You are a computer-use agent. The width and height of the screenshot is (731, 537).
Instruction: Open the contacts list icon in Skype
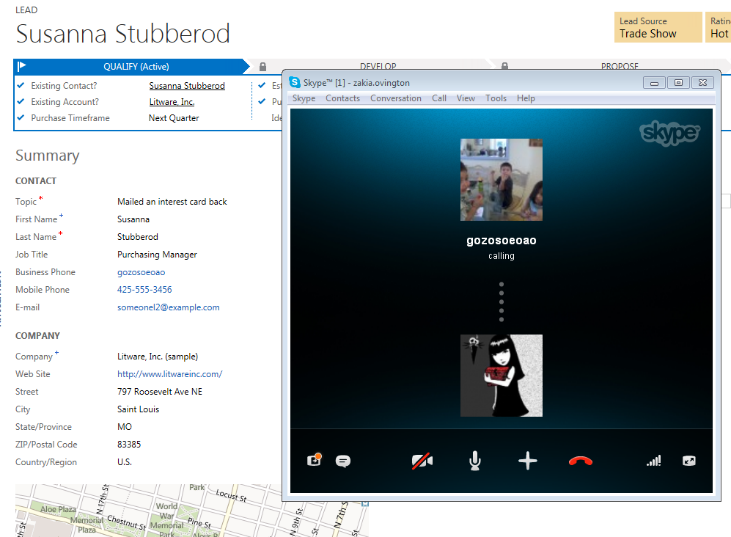[314, 461]
